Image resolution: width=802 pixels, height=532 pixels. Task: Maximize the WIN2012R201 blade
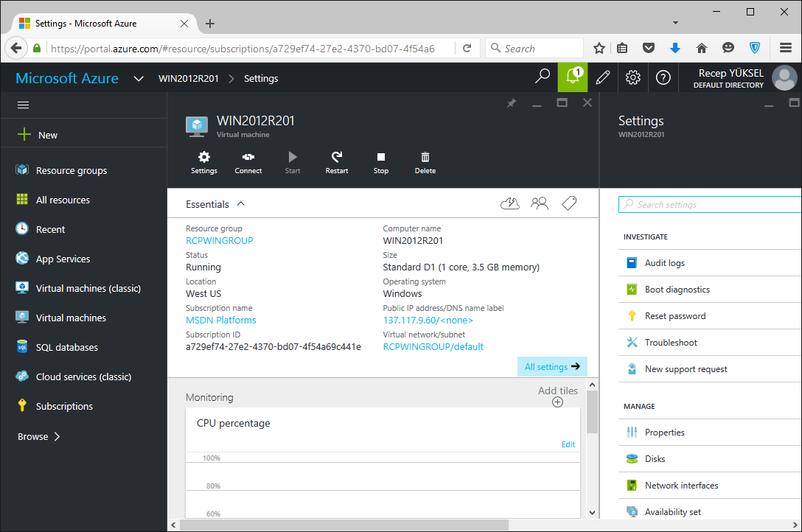[562, 102]
